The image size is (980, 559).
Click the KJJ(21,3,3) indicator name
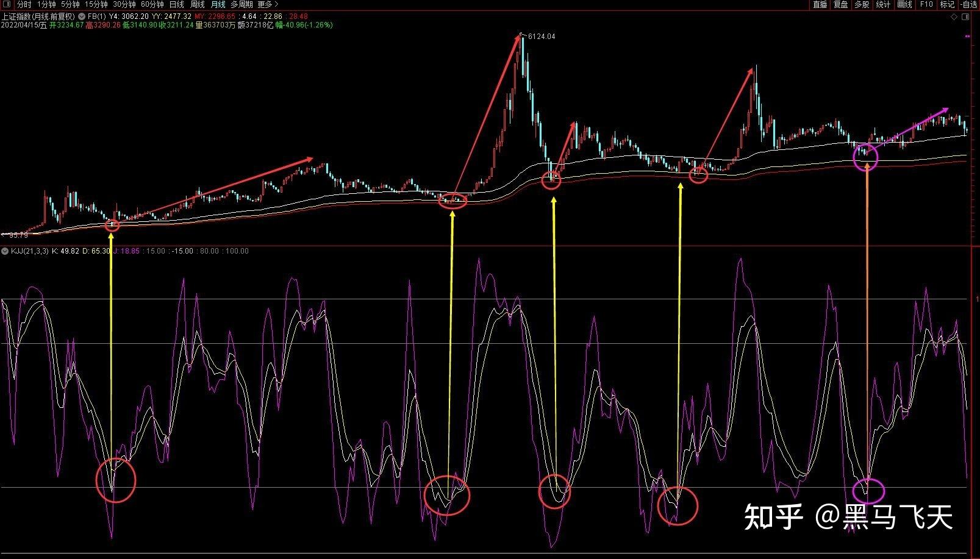coord(29,251)
